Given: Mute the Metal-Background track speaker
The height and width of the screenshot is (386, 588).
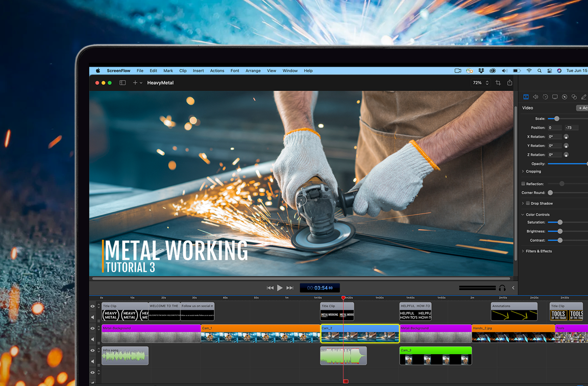Looking at the screenshot, I should [x=92, y=339].
